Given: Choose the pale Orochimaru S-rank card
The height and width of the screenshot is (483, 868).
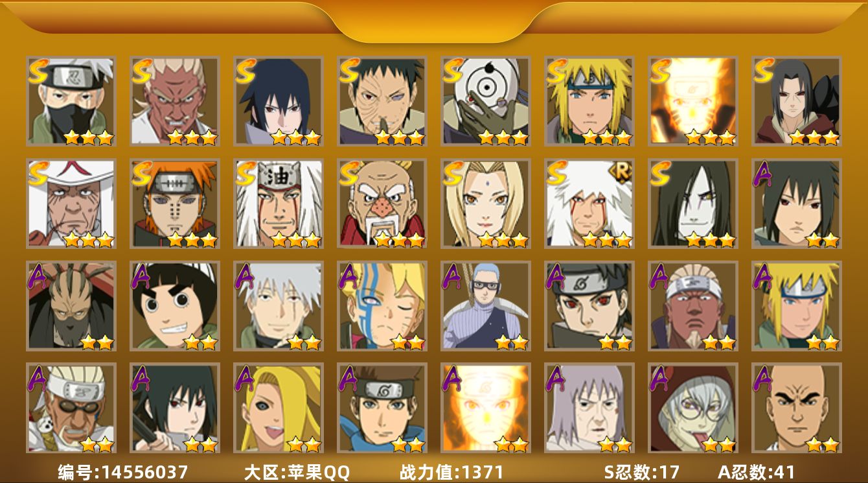Looking at the screenshot, I should tap(692, 203).
